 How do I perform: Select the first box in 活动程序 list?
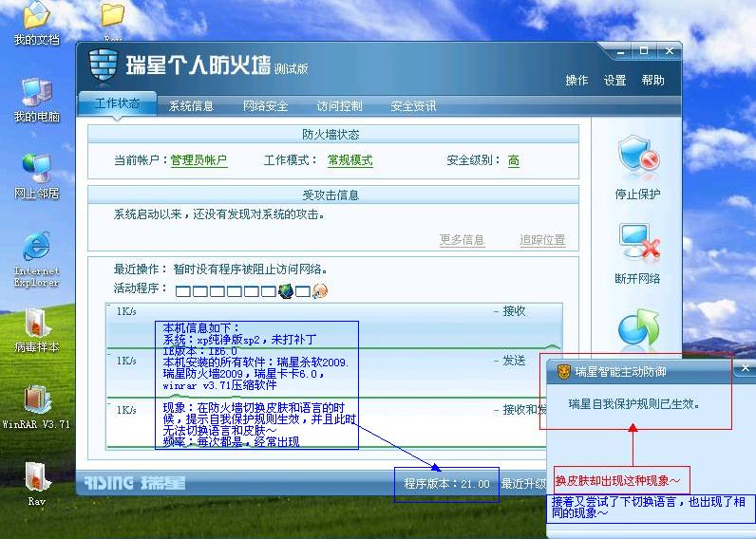click(x=182, y=291)
